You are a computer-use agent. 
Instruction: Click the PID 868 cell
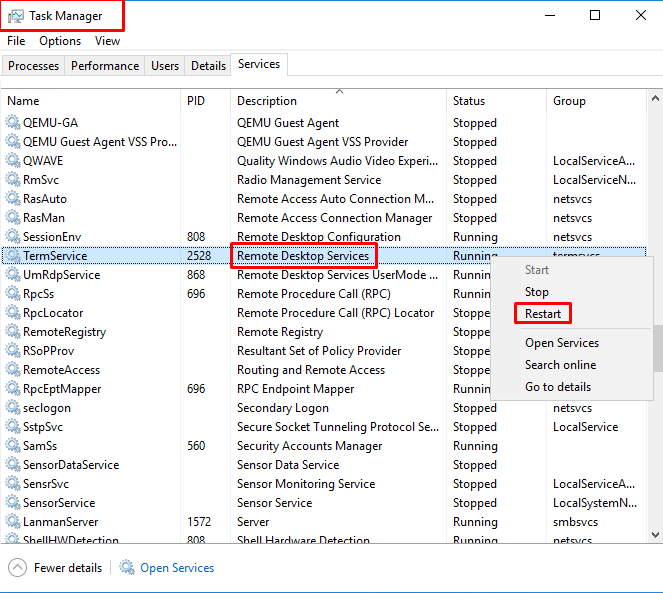pos(196,275)
